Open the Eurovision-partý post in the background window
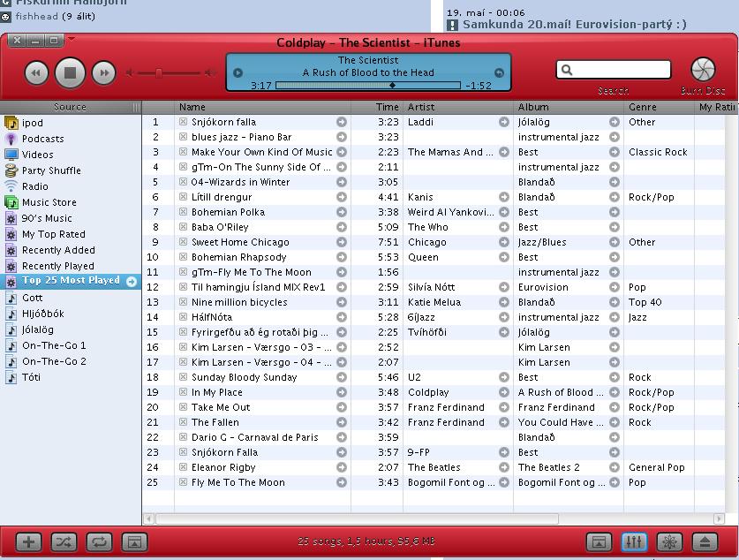The width and height of the screenshot is (739, 560). pyautogui.click(x=575, y=25)
